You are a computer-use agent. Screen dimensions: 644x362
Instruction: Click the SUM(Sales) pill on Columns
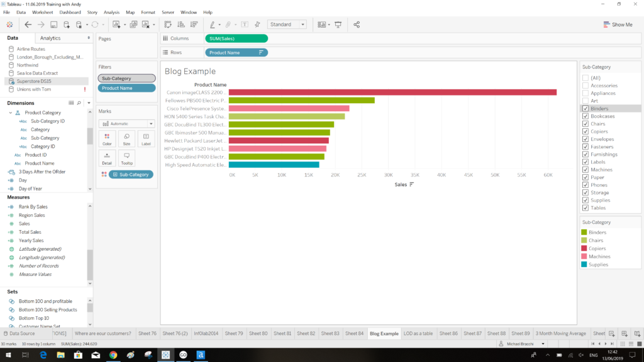coord(236,38)
